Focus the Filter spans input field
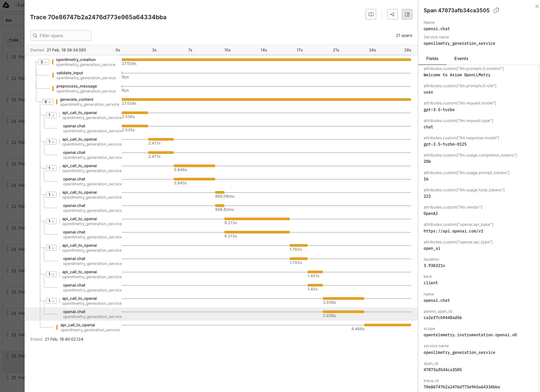 click(61, 35)
